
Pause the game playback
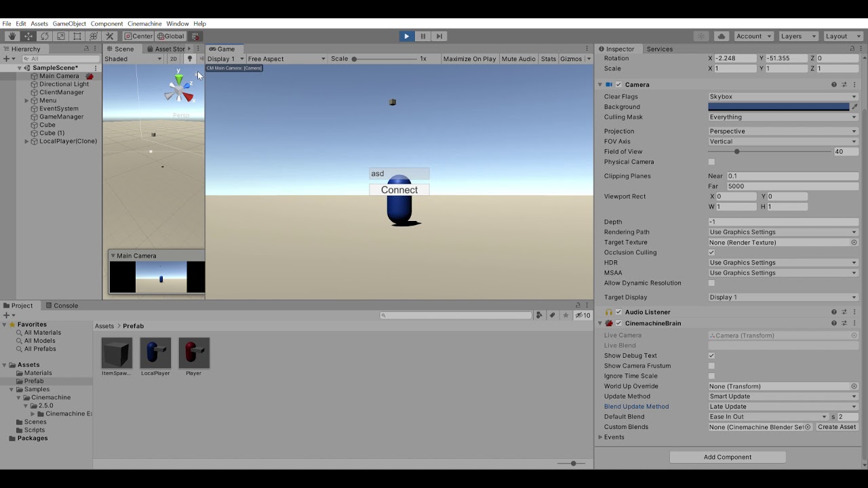click(x=422, y=36)
